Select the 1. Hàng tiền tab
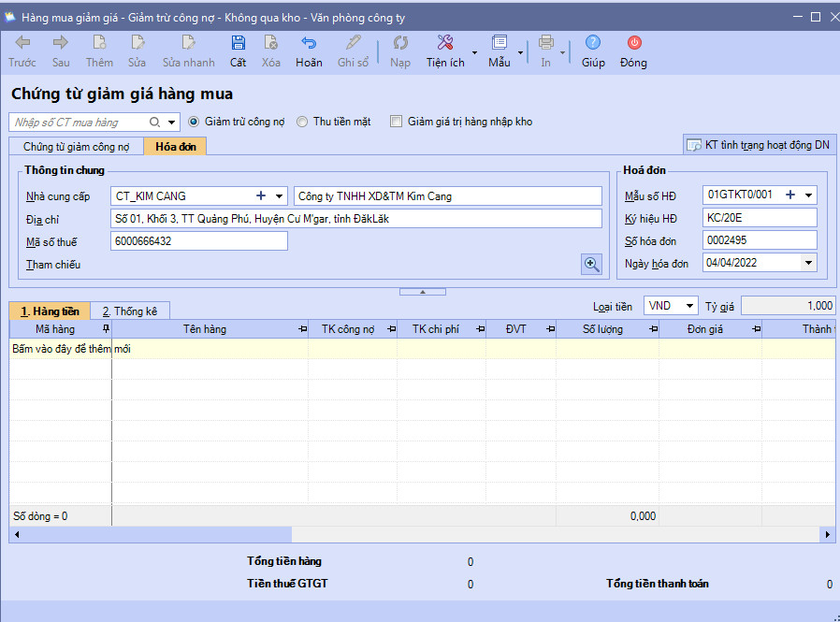 [50, 311]
